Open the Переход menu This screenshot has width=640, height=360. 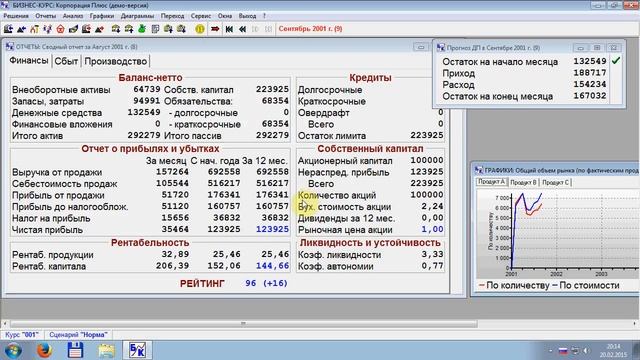click(173, 16)
